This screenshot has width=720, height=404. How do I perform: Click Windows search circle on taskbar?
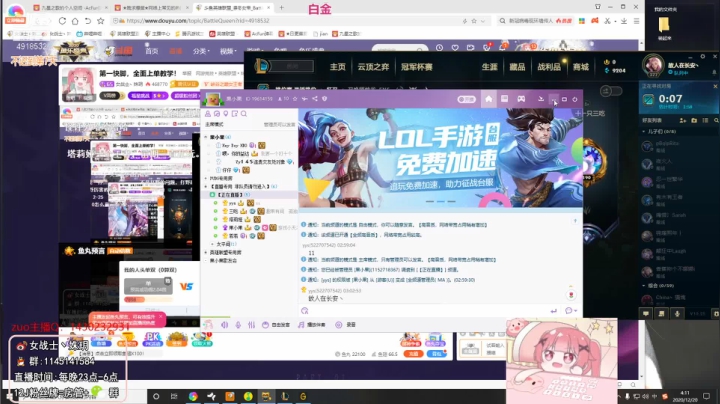tap(156, 396)
